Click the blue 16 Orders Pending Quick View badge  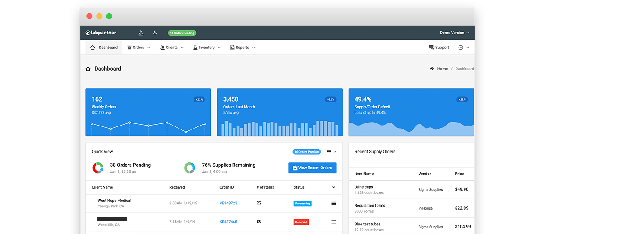307,152
